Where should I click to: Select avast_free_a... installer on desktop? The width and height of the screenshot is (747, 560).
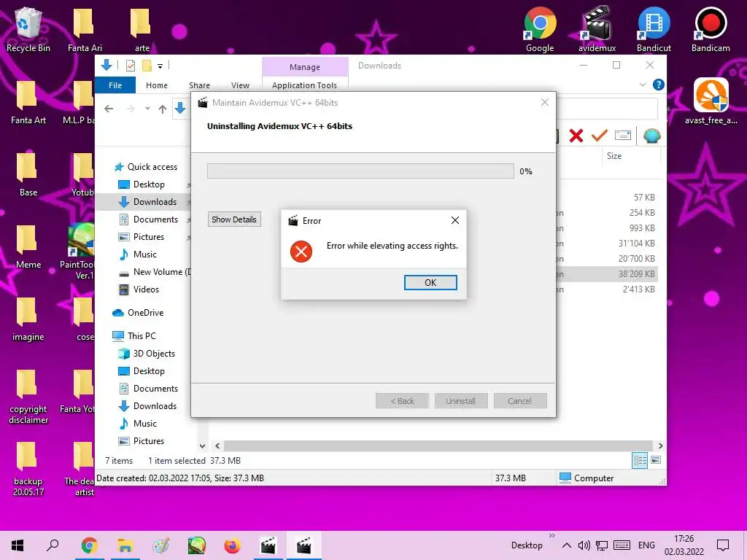click(711, 101)
